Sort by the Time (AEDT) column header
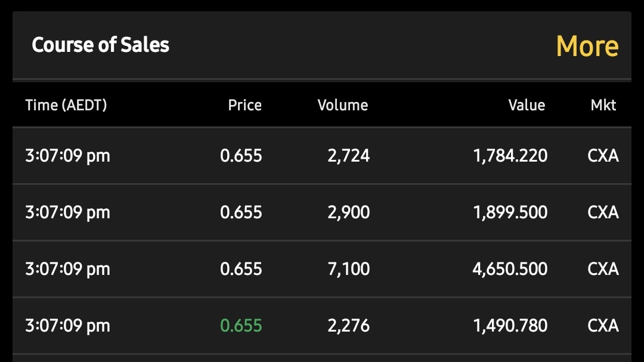Image resolution: width=644 pixels, height=362 pixels. tap(66, 105)
